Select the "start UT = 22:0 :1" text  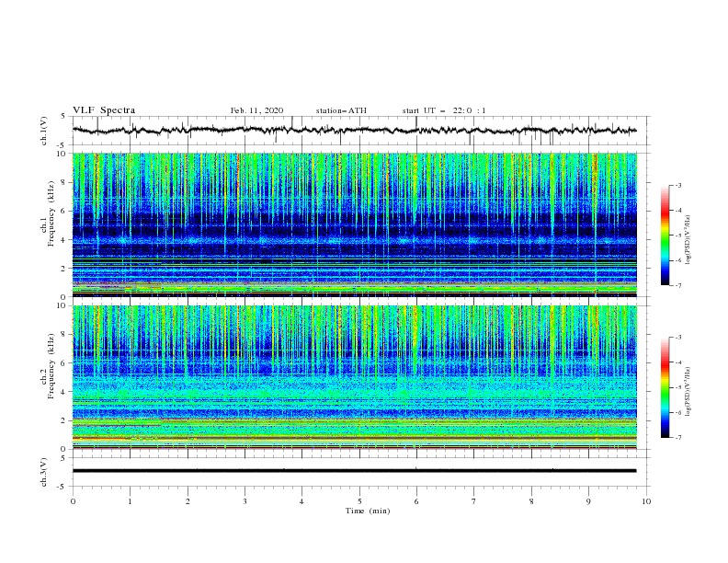coord(444,110)
